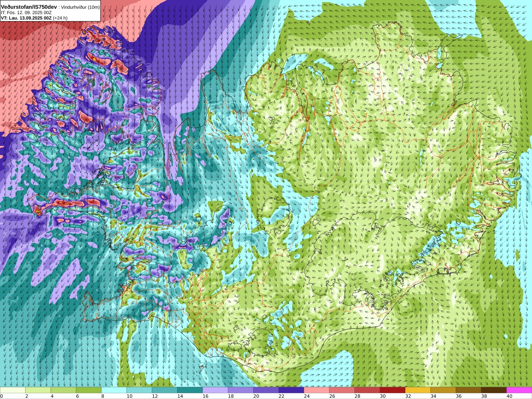Click the 0–2 pale yellow legend swatch
This screenshot has height=399, width=532.
12,390
